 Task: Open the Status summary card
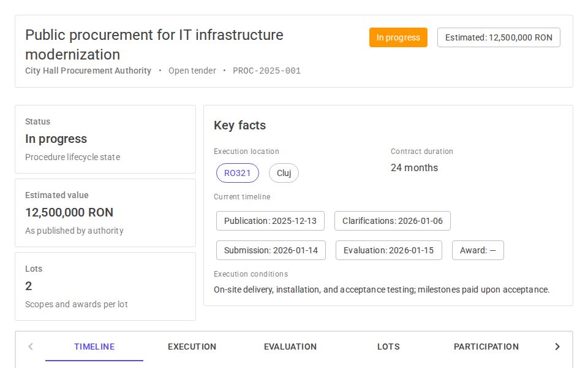click(105, 139)
